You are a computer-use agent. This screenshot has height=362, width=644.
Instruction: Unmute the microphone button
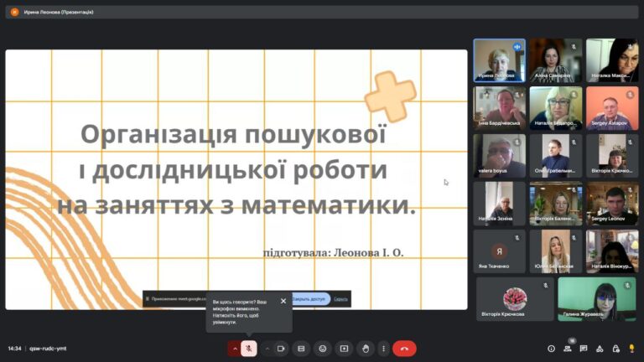pyautogui.click(x=248, y=349)
